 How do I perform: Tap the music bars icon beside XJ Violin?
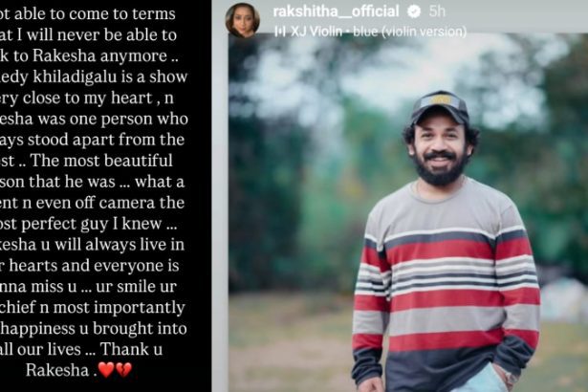click(280, 32)
